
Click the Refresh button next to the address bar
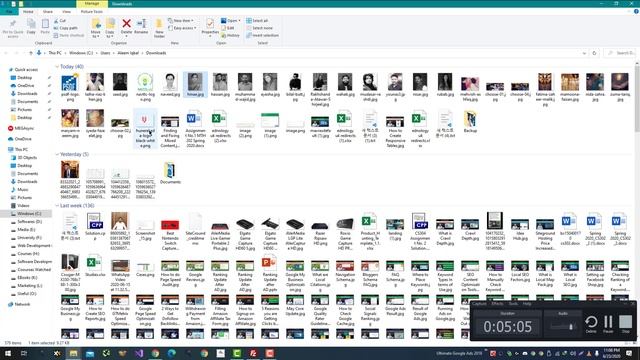(594, 53)
